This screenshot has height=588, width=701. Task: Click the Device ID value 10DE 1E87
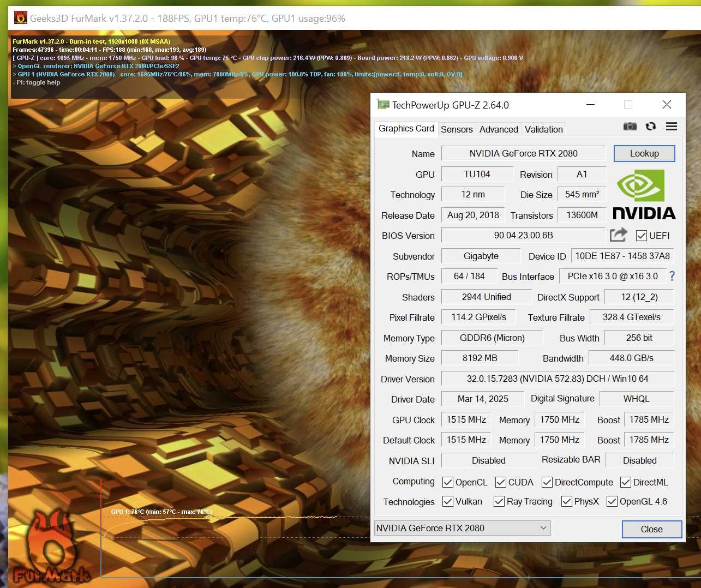tap(622, 256)
